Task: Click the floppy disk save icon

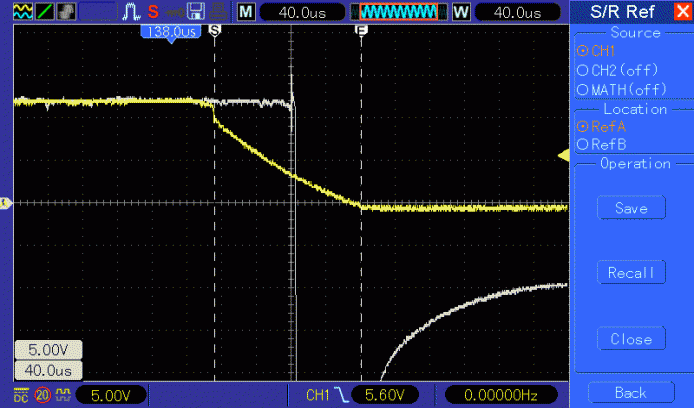Action: click(196, 12)
